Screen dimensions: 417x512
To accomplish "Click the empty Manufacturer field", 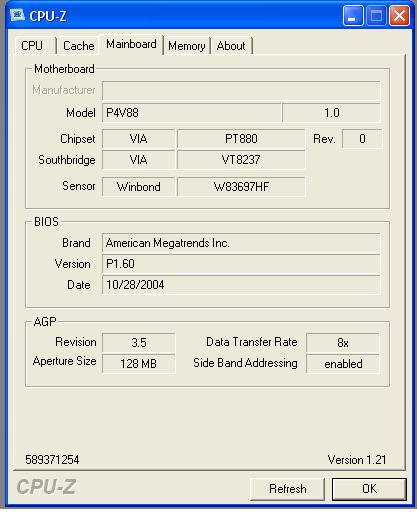I will 241,90.
